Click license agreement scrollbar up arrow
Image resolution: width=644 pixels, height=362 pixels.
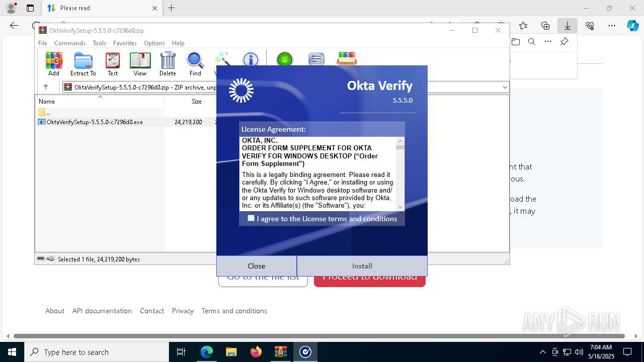(x=400, y=141)
